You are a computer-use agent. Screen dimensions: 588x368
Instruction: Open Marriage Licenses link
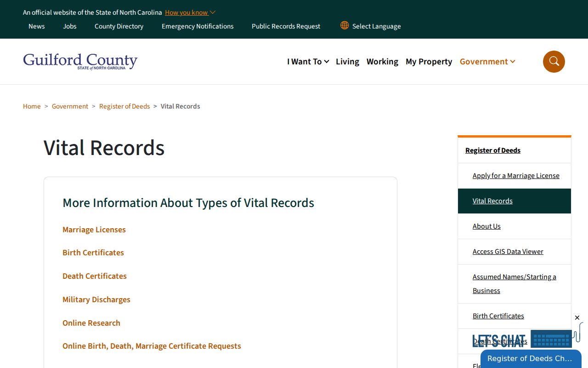pyautogui.click(x=94, y=230)
